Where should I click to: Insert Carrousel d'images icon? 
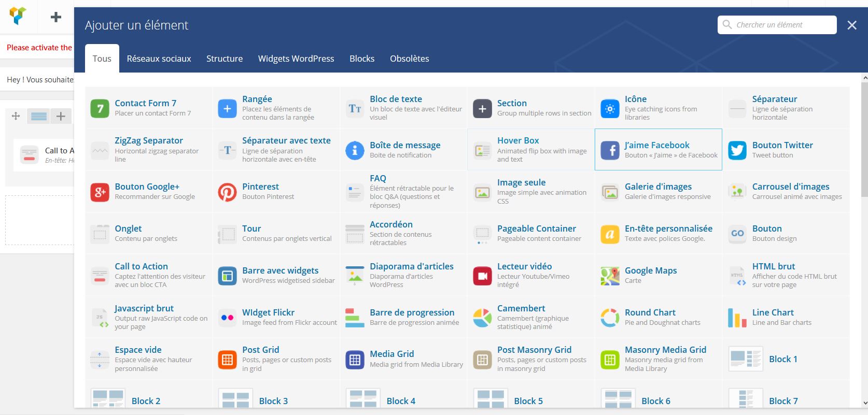737,192
